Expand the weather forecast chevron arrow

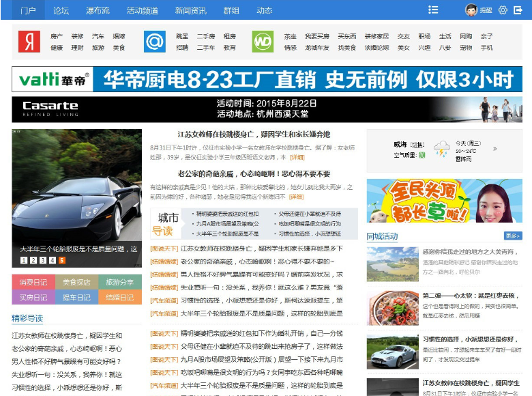[x=494, y=148]
